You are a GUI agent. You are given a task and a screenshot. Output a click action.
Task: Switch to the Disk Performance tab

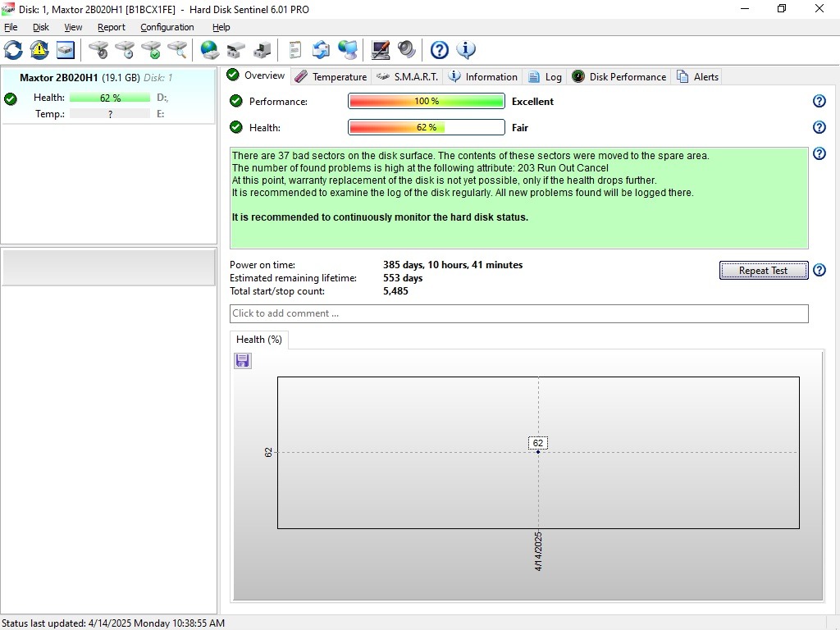619,76
